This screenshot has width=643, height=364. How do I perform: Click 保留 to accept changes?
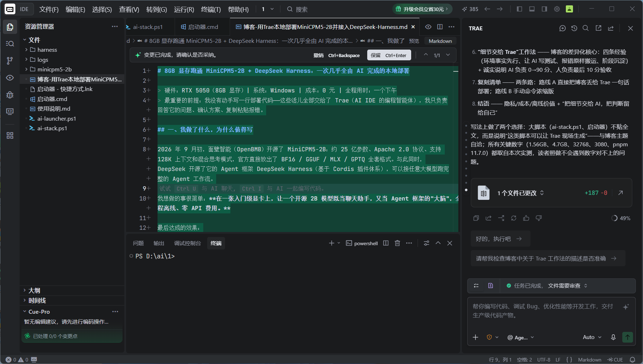[x=389, y=55]
